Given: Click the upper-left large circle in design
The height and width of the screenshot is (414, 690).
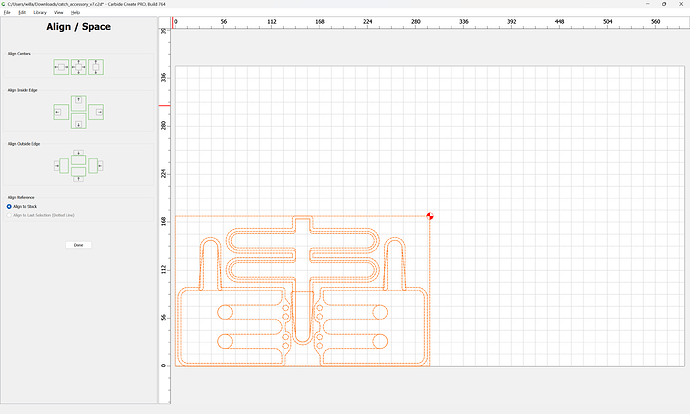Looking at the screenshot, I should [x=225, y=312].
